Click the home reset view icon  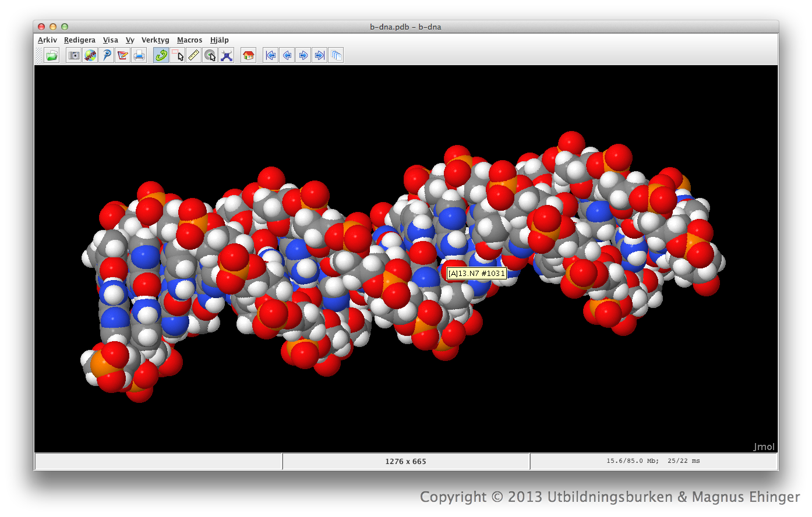(x=248, y=55)
